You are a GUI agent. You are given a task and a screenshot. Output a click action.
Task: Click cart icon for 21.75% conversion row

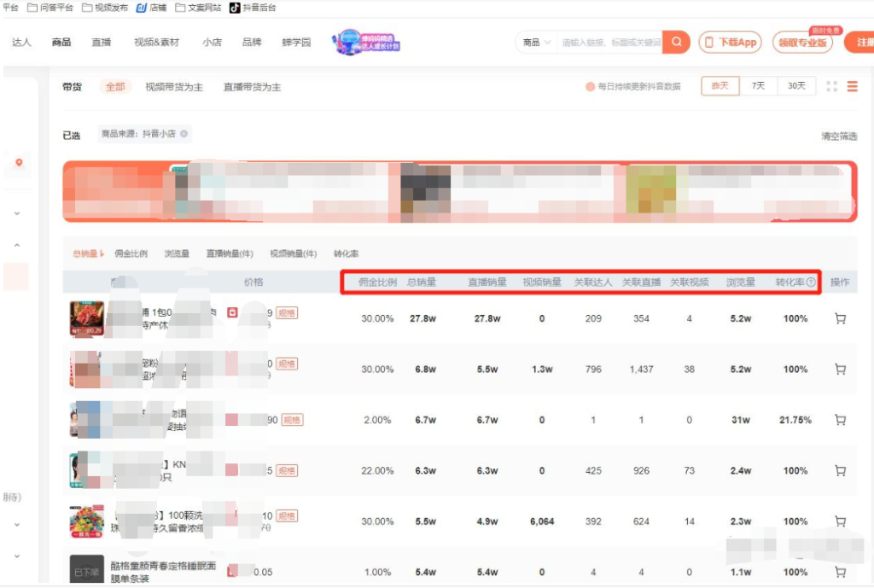tap(840, 420)
